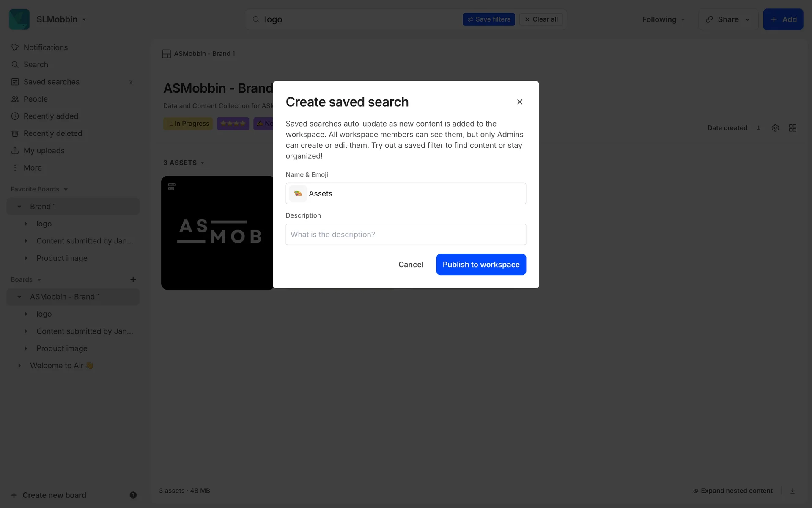
Task: Expand the Product image board under Boards
Action: click(x=26, y=348)
